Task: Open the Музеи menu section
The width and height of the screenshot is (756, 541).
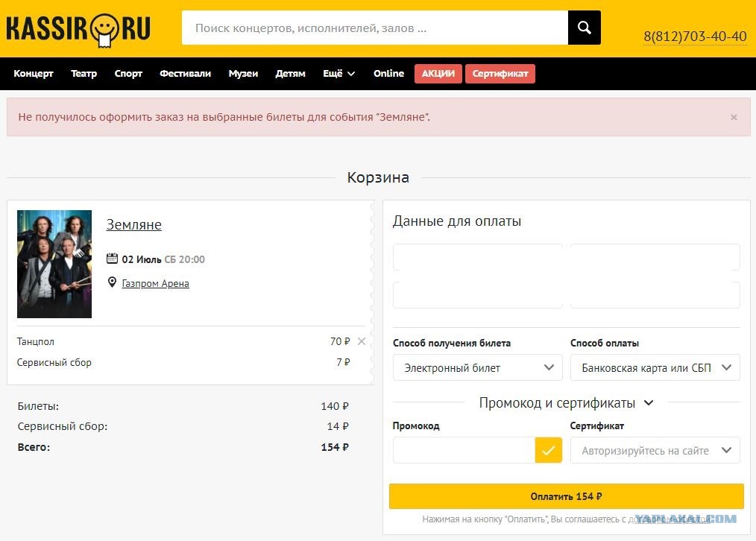Action: [x=243, y=74]
